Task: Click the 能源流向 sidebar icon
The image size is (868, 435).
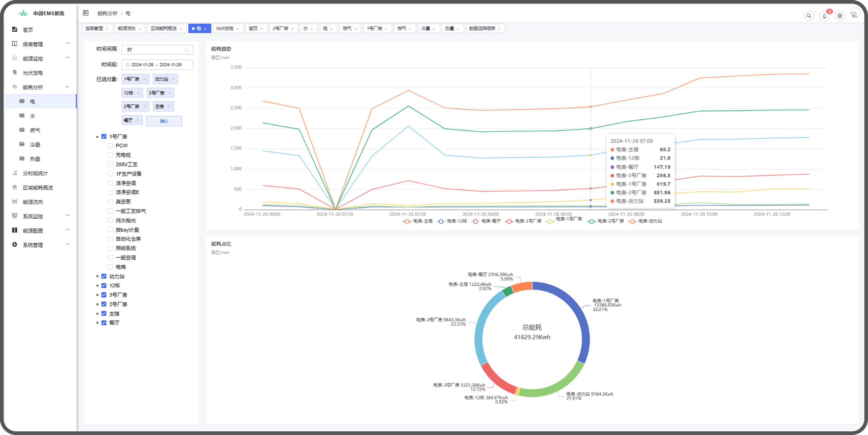Action: click(14, 202)
